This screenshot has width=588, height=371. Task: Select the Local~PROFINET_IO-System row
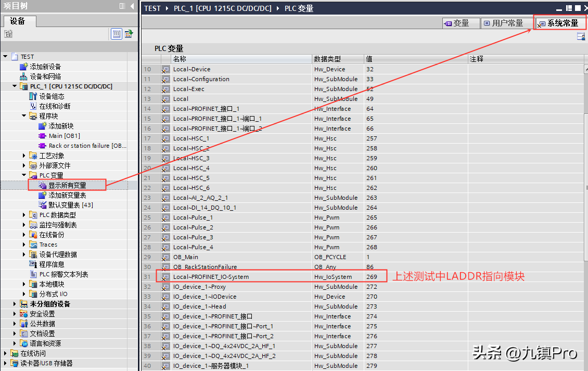click(211, 277)
